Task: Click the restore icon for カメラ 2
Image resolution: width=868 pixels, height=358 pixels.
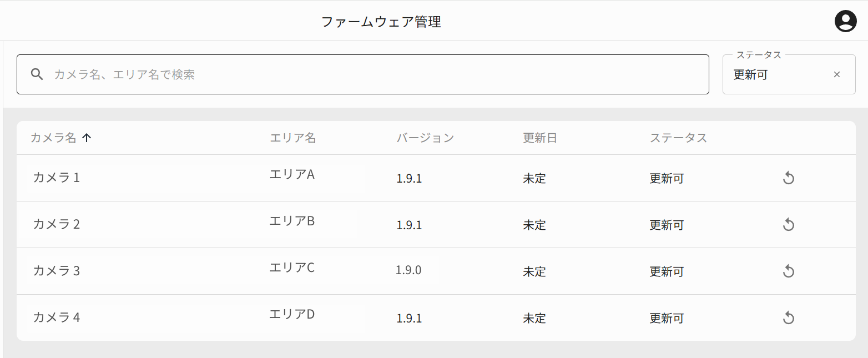Action: pyautogui.click(x=789, y=225)
